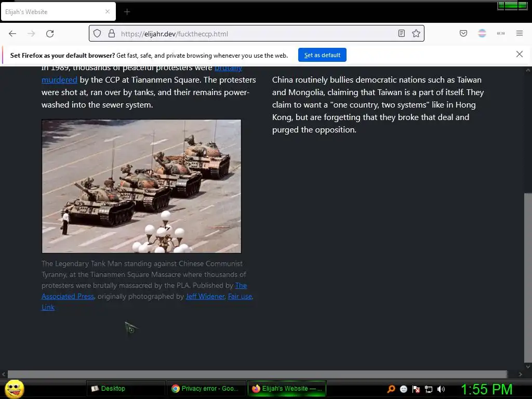The width and height of the screenshot is (532, 399).
Task: Click the vertical scrollbar thumb
Action: click(528, 278)
